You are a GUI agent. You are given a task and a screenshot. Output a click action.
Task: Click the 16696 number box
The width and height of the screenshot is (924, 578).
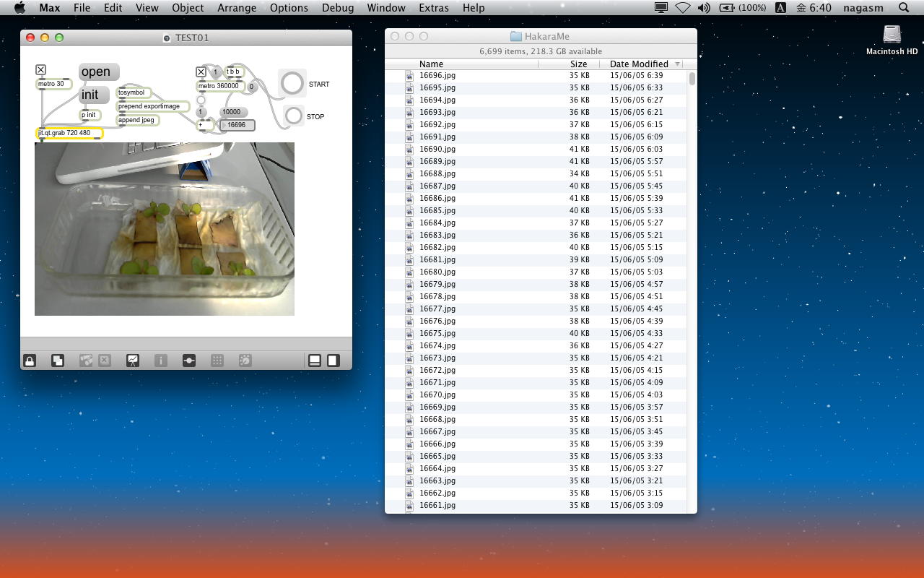pyautogui.click(x=238, y=125)
